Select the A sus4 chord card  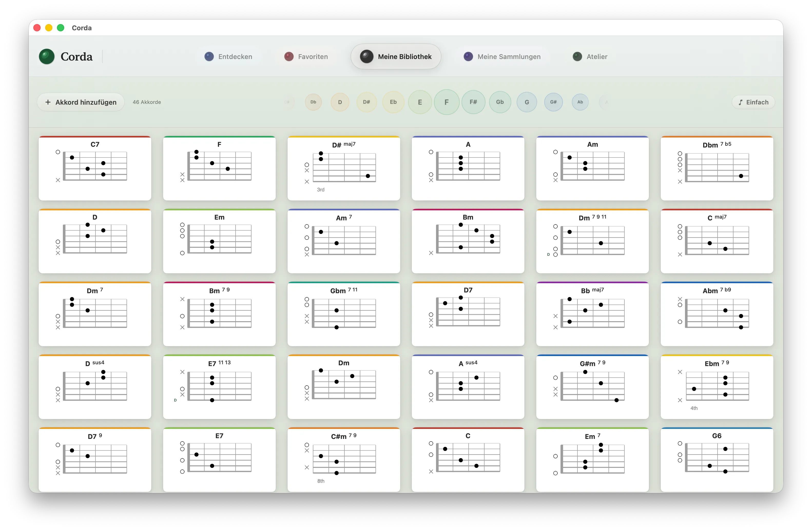[x=468, y=387]
